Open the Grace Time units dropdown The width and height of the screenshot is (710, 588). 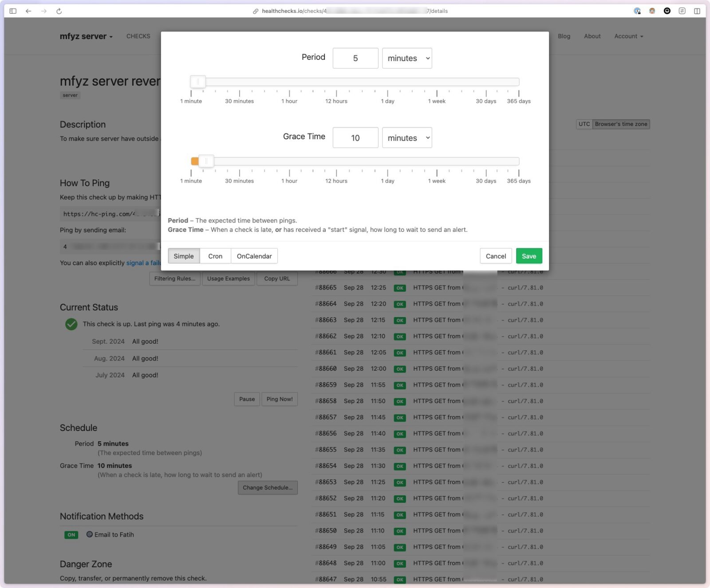coord(407,138)
